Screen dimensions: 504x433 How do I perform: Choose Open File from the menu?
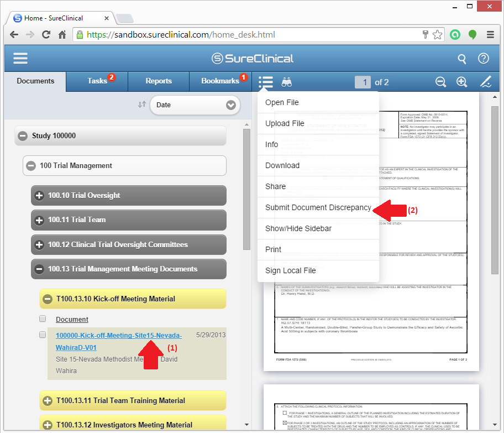point(318,103)
